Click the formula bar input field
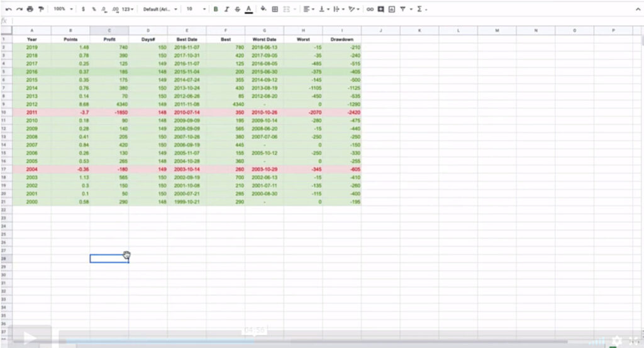 point(326,21)
